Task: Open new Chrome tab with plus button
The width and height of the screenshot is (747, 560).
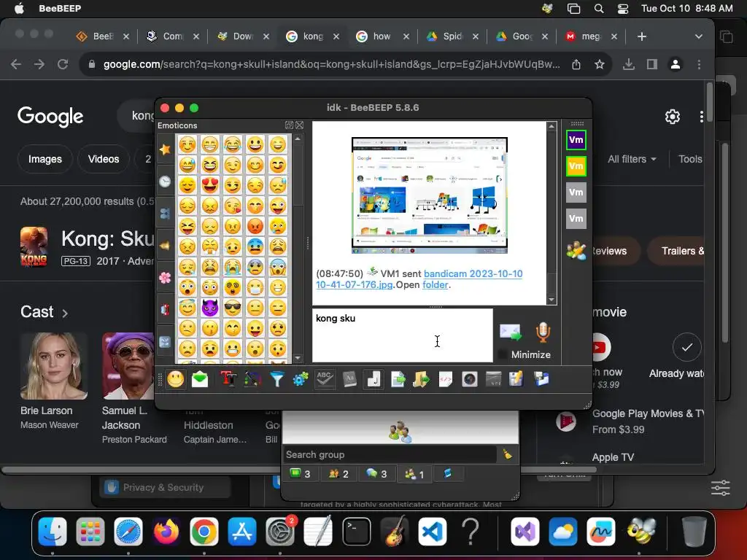Action: pyautogui.click(x=642, y=36)
